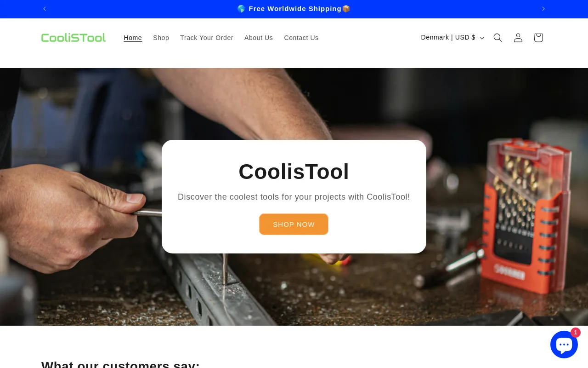Open Track Your Order page
This screenshot has width=588, height=368.
pyautogui.click(x=207, y=38)
